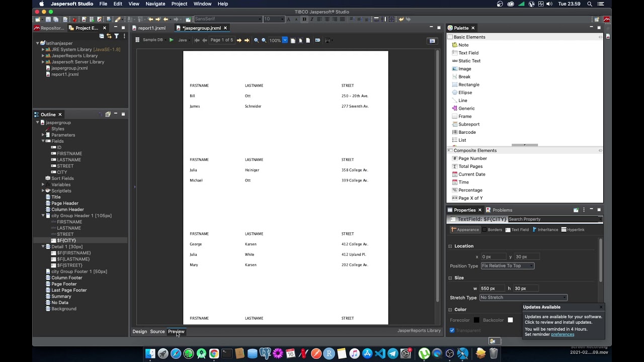Expand the Parameters node in Outline
644x362 pixels.
43,135
